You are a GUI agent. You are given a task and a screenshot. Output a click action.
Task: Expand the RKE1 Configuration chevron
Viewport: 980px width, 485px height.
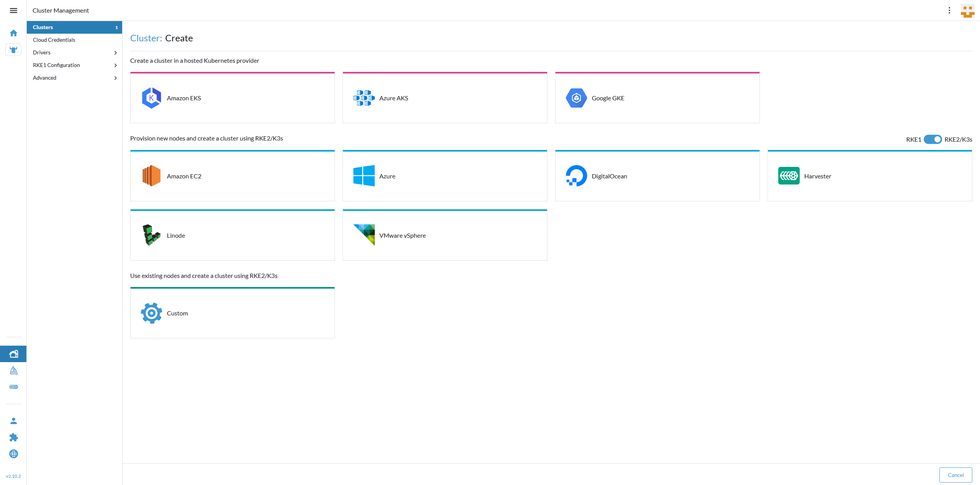click(115, 65)
